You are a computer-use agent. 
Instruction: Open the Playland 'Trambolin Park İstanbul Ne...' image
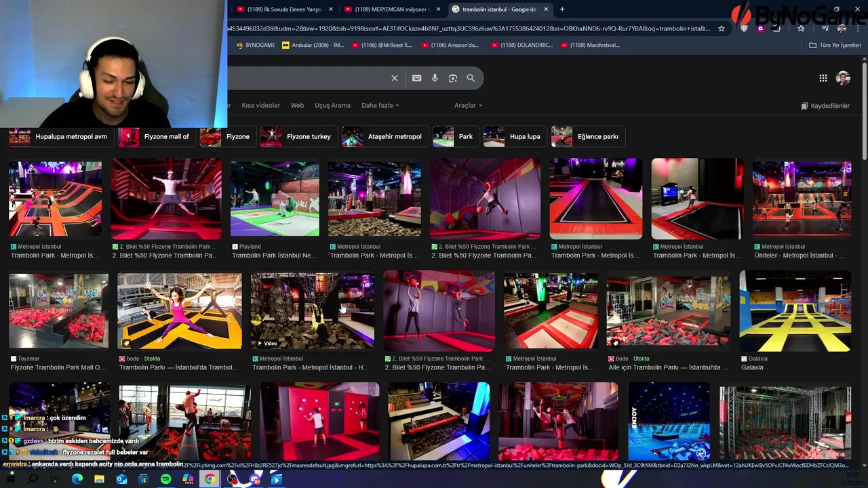pos(275,199)
